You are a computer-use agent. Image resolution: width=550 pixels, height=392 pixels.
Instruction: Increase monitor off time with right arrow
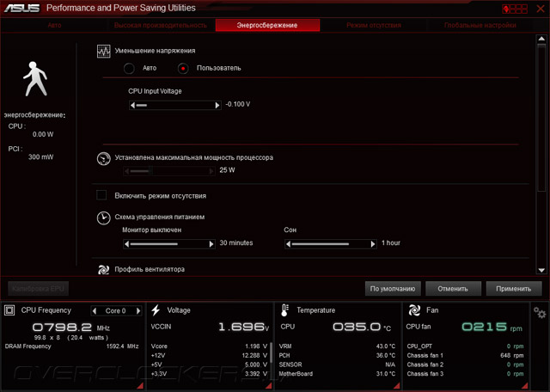211,244
